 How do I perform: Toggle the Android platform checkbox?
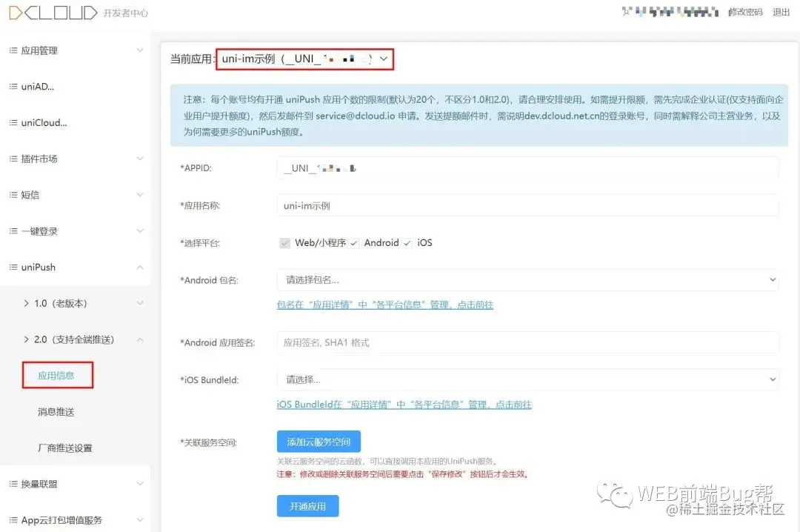[354, 243]
